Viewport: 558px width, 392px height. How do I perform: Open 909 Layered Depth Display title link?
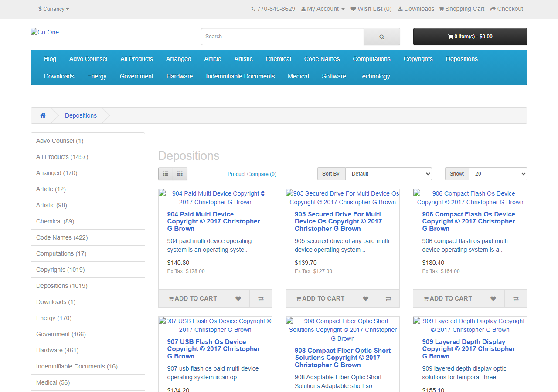469,349
